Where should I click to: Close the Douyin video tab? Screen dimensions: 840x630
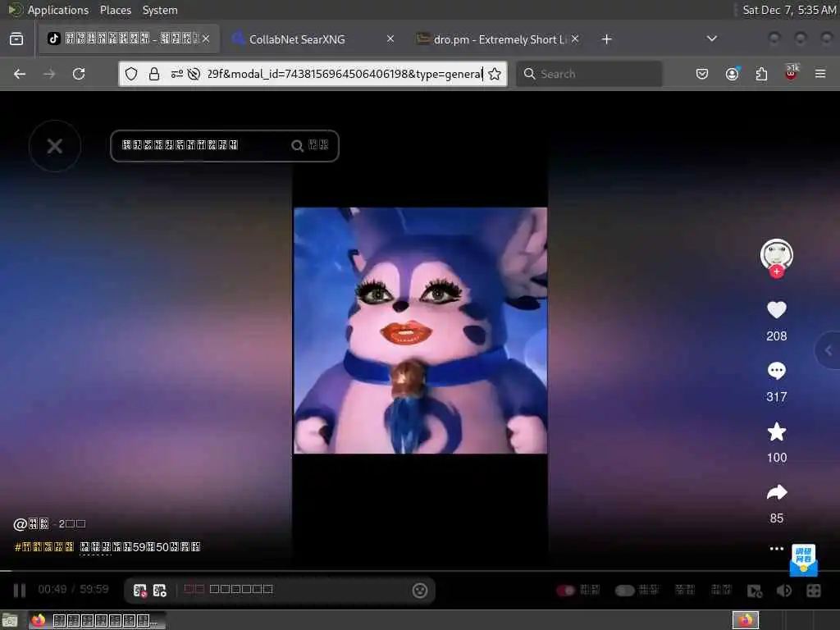point(206,39)
